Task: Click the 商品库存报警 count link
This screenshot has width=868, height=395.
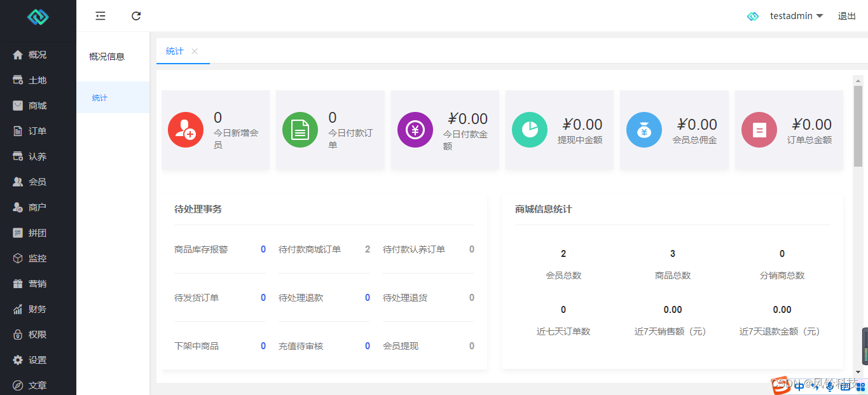Action: [263, 249]
